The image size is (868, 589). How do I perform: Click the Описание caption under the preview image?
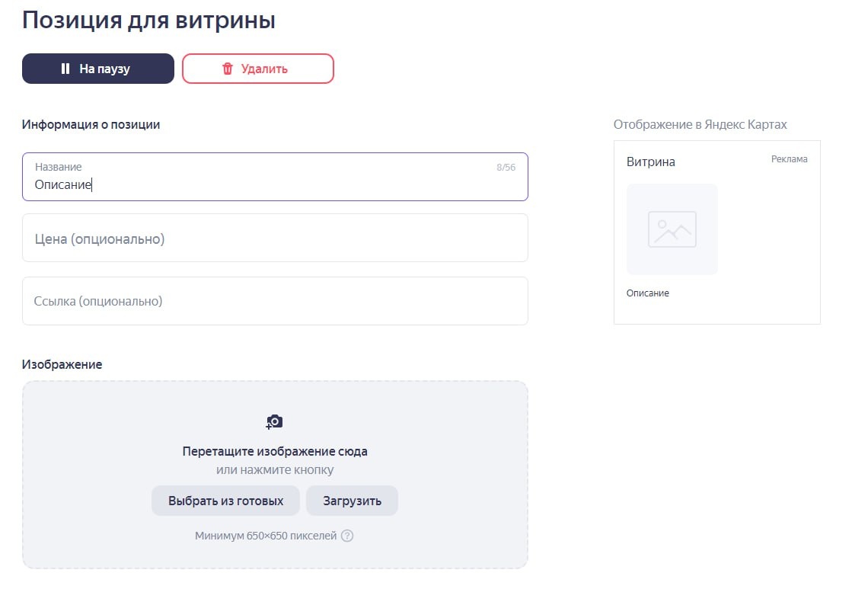647,293
